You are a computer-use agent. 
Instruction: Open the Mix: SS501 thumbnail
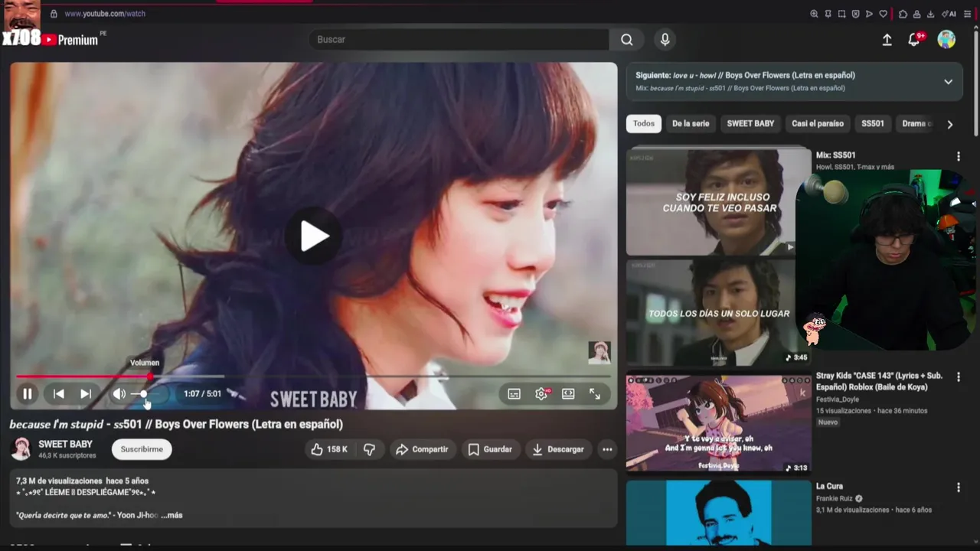click(718, 201)
